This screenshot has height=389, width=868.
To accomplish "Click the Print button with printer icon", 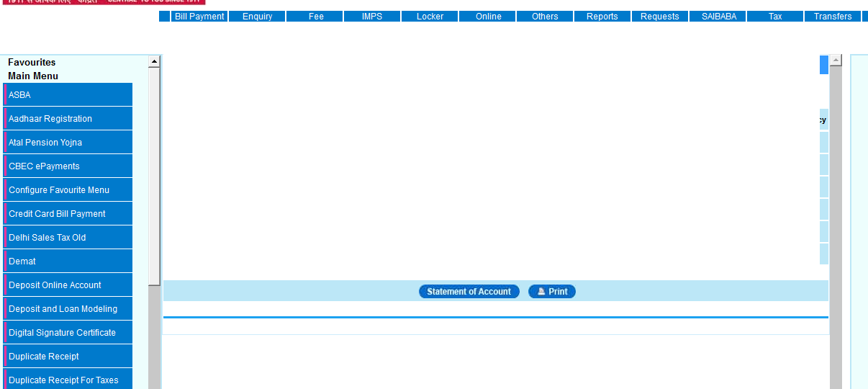I will (x=552, y=292).
